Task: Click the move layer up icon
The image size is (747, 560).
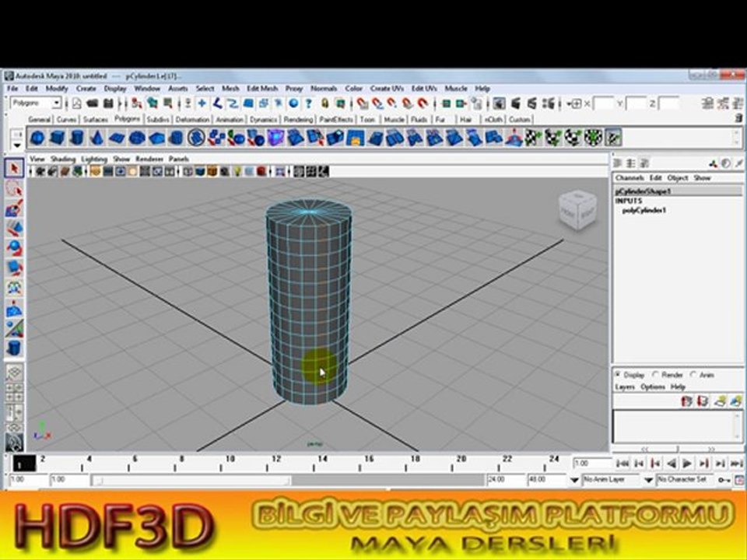Action: pyautogui.click(x=686, y=401)
